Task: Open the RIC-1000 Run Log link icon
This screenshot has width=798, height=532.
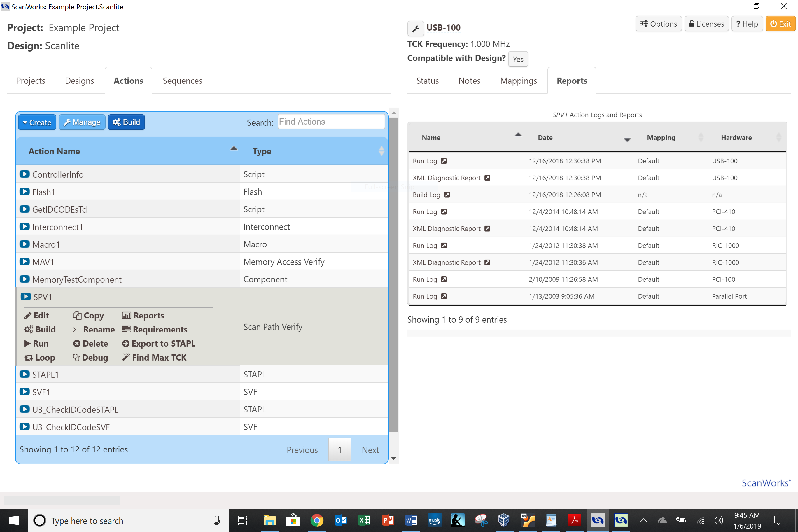Action: [x=444, y=246]
